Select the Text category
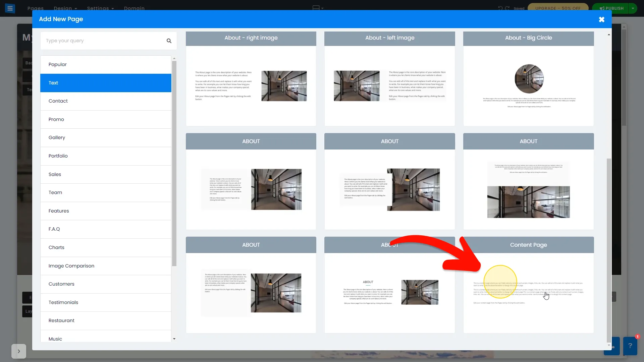The image size is (644, 362). click(x=106, y=83)
